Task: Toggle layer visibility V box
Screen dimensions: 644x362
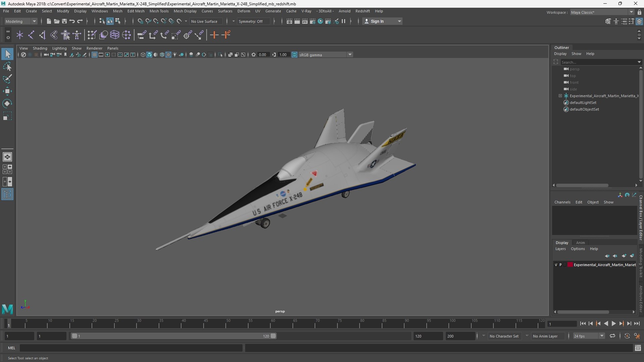Action: click(x=556, y=265)
